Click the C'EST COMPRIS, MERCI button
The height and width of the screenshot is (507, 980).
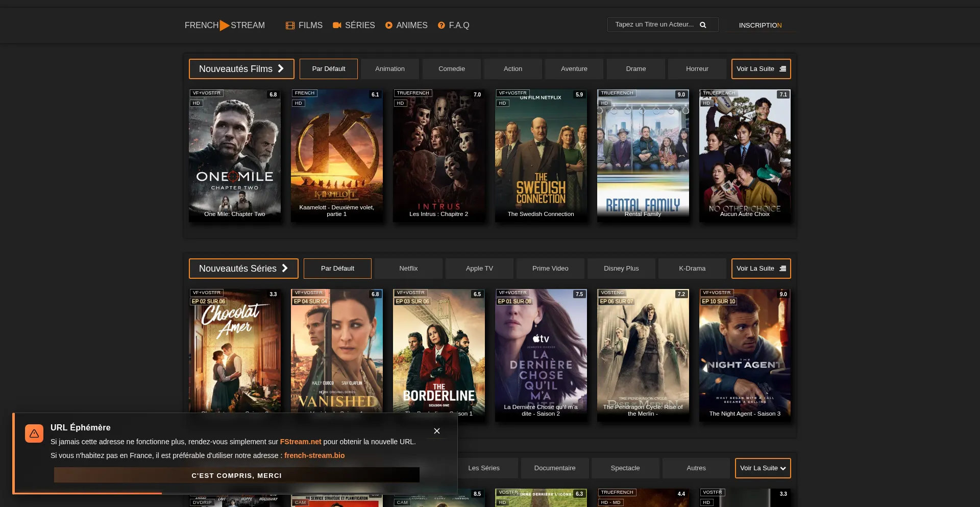tap(237, 475)
